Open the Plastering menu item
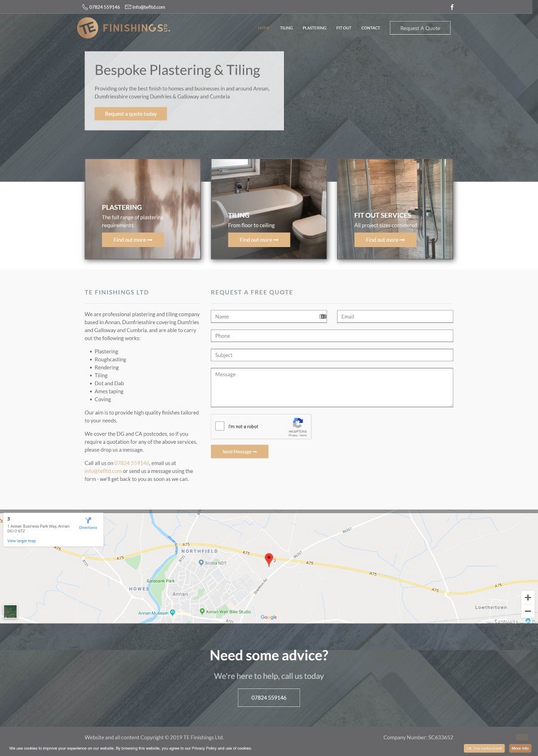 (x=314, y=28)
